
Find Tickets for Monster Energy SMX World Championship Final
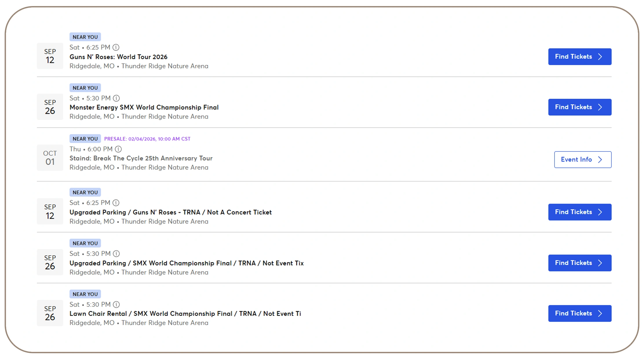[x=579, y=107]
